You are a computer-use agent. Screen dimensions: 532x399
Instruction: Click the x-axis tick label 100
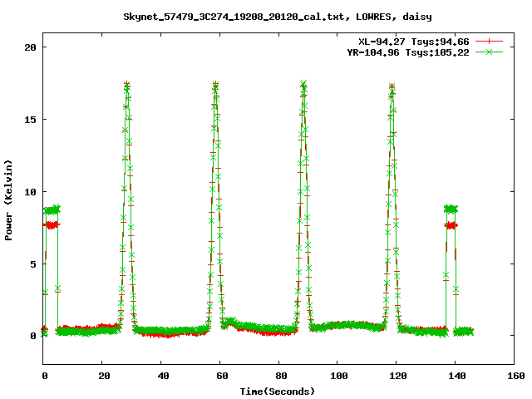click(x=337, y=376)
